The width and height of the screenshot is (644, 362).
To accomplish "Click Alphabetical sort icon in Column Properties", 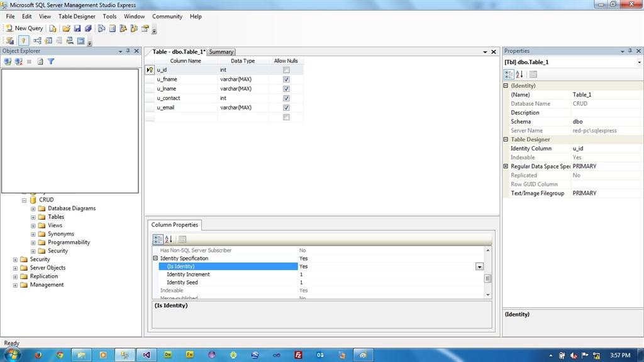I will point(169,239).
